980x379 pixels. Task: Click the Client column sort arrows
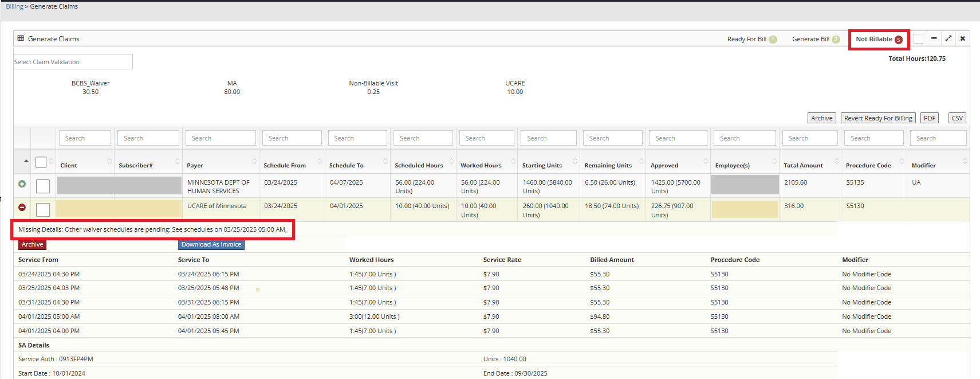click(109, 162)
